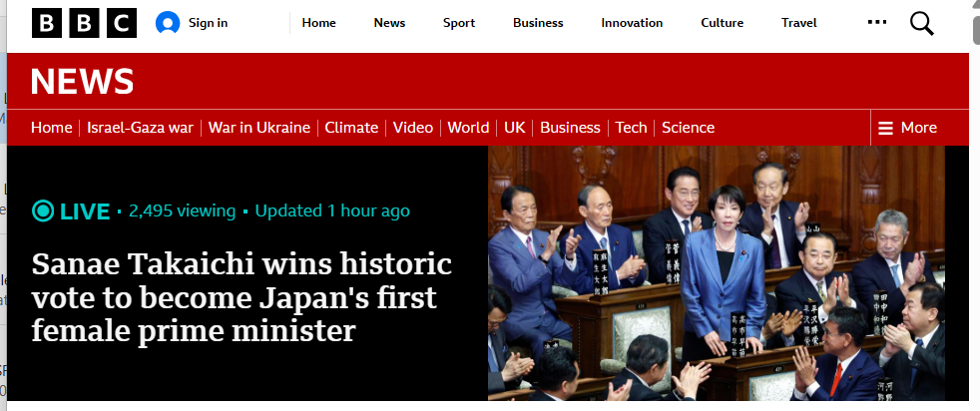The height and width of the screenshot is (411, 980).
Task: Open the Tech news tab
Action: click(631, 128)
